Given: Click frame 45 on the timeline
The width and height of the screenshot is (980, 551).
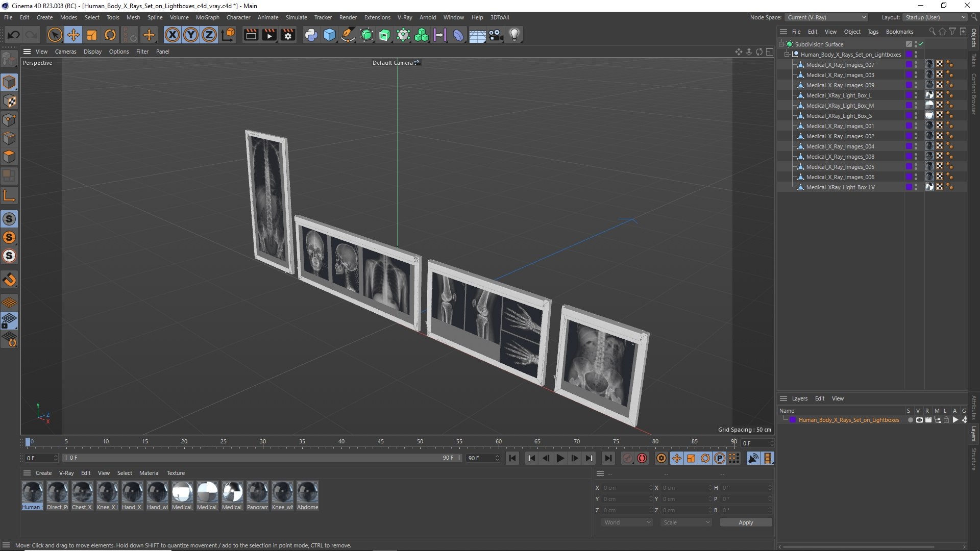Looking at the screenshot, I should click(x=381, y=442).
